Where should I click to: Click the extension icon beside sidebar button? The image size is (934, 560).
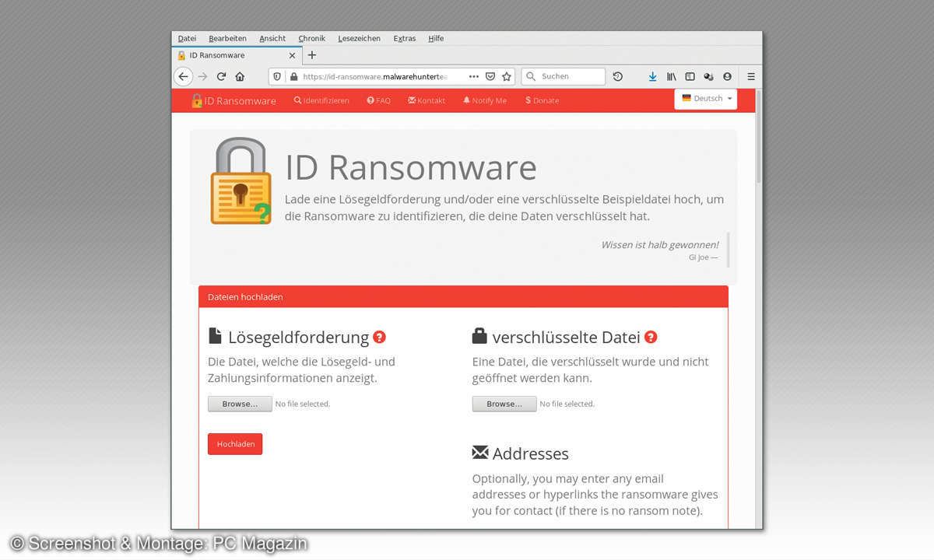coord(708,76)
